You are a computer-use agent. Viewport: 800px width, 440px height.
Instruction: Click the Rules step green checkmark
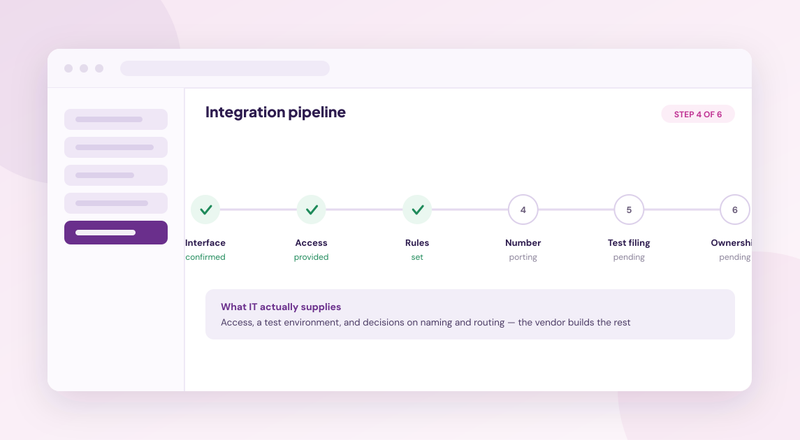click(417, 209)
